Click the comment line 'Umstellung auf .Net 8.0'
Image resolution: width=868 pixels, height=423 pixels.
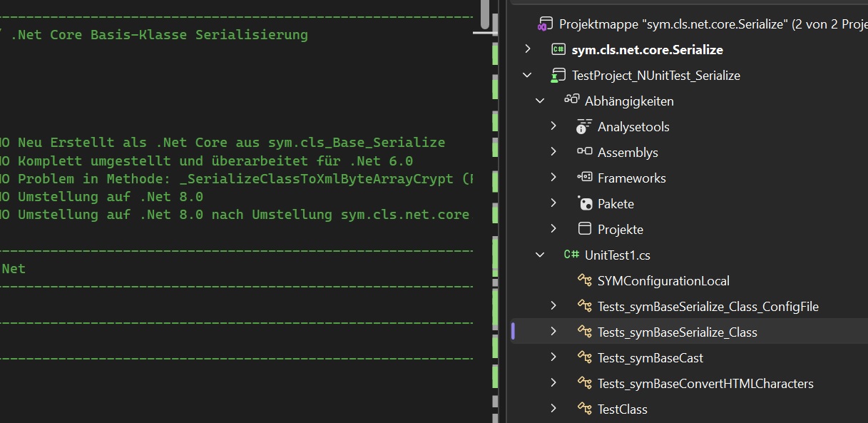(x=111, y=197)
